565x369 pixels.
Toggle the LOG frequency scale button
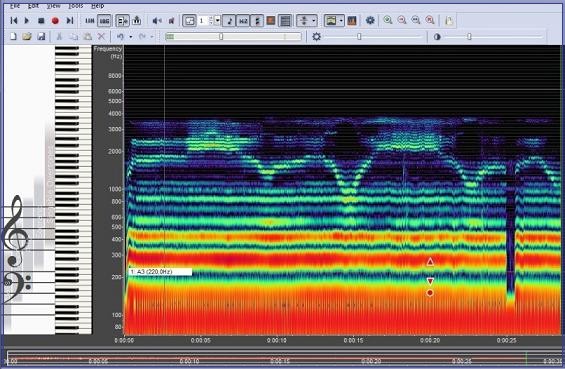coord(104,21)
